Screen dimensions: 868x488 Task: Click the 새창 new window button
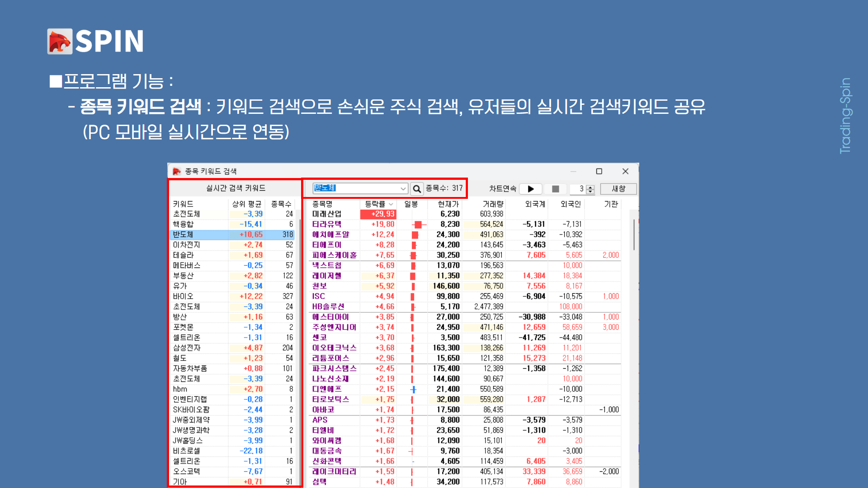(618, 188)
